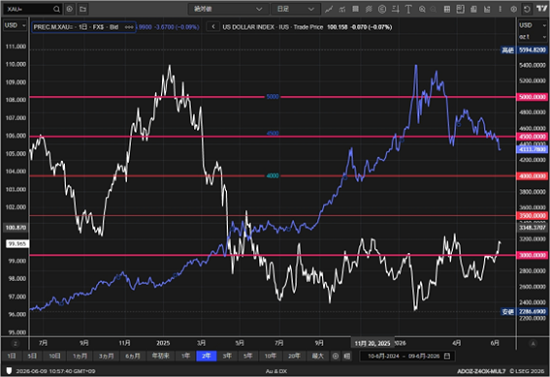Click the reset undo arrow icon
The image size is (550, 377).
click(527, 9)
